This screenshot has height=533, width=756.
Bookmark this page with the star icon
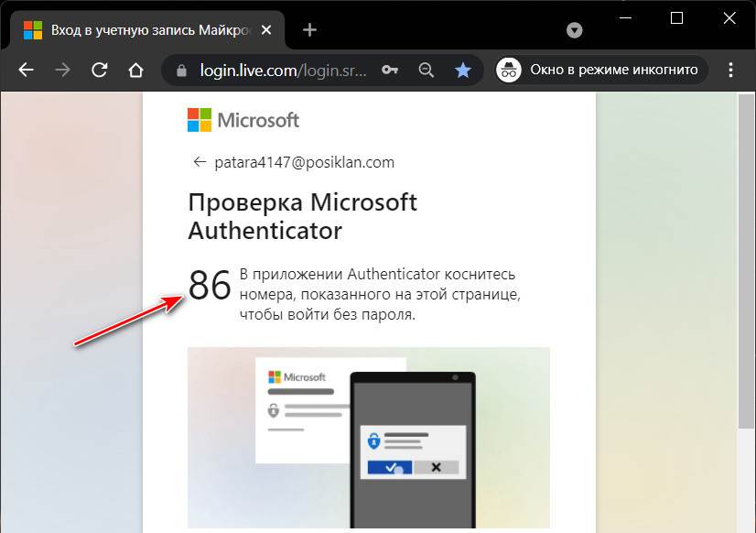point(463,71)
